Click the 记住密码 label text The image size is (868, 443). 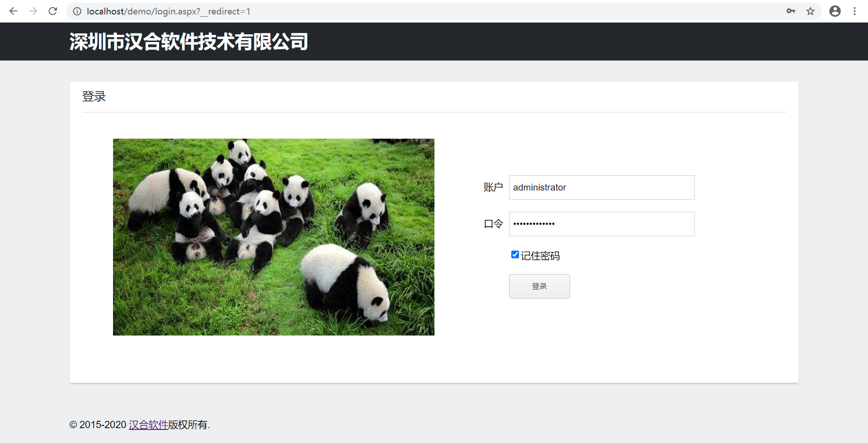click(540, 256)
